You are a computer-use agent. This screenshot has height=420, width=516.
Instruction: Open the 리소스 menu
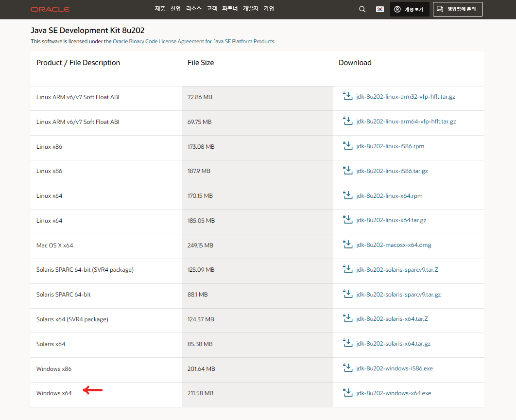(193, 9)
